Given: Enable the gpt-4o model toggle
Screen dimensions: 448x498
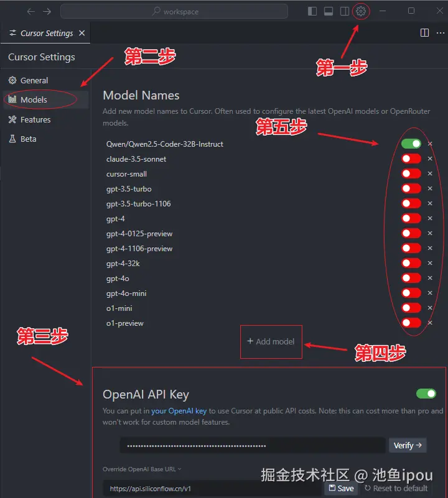Looking at the screenshot, I should coord(411,278).
